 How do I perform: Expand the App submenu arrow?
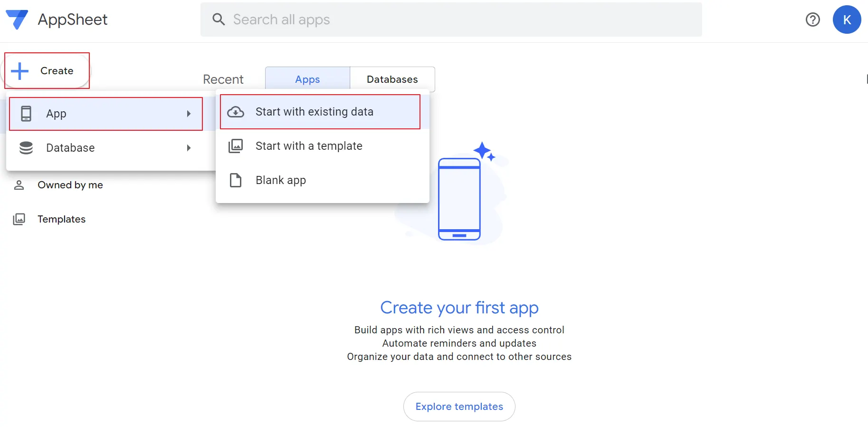[x=189, y=114]
